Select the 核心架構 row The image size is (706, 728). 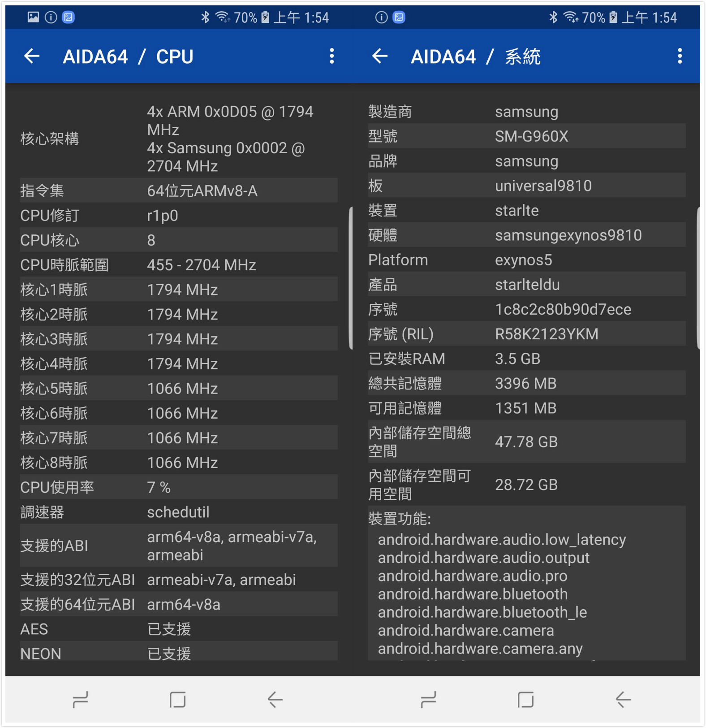[x=179, y=139]
